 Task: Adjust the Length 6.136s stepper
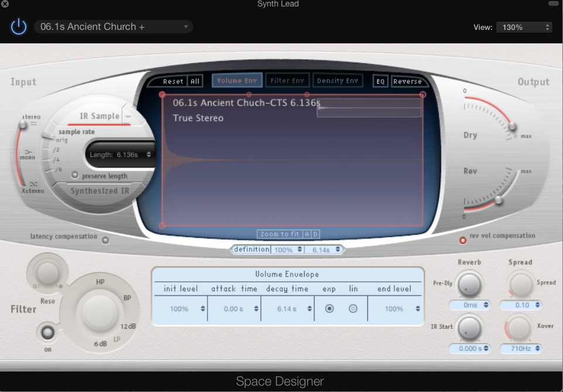(149, 154)
